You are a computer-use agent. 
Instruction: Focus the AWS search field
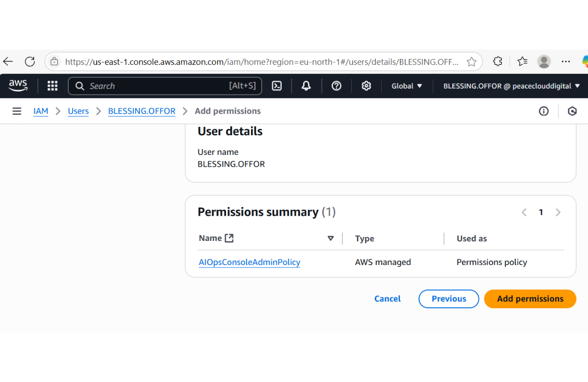165,86
